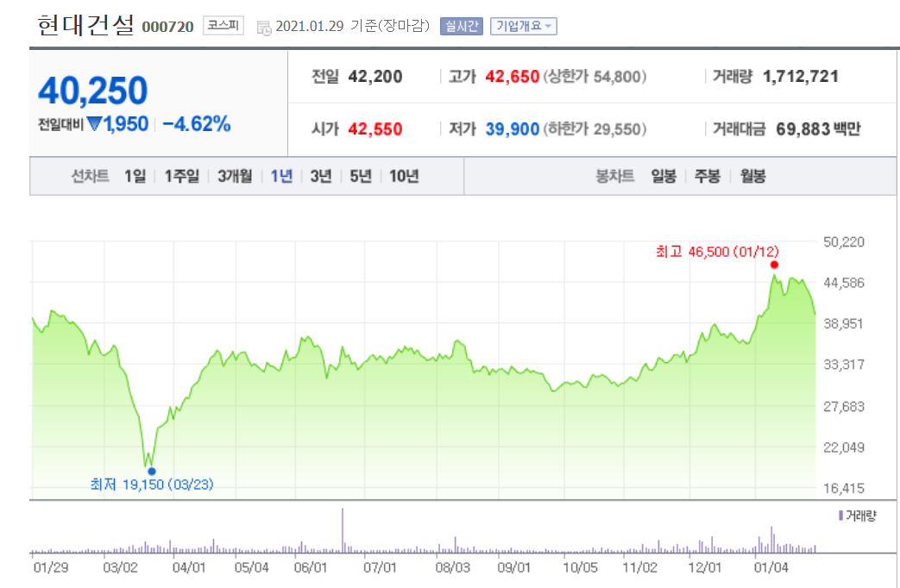This screenshot has height=588, width=900.
Task: Switch to 월봉 monthly candle chart
Action: tap(752, 176)
